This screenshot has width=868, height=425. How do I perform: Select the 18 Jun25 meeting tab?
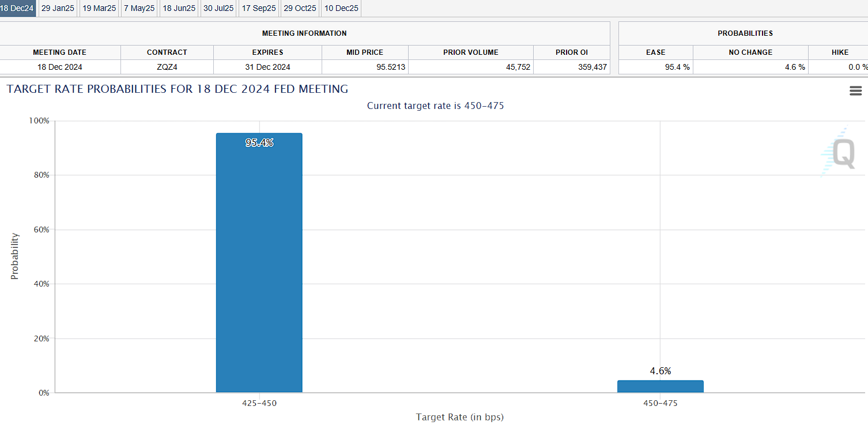179,8
